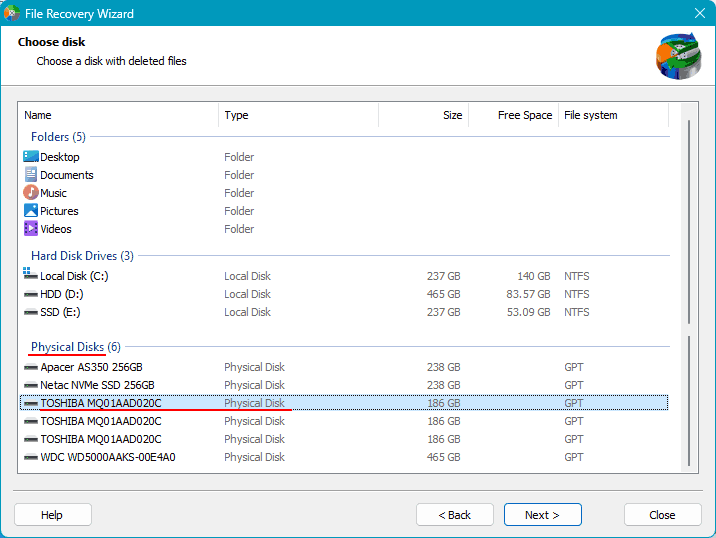Click the 237 GB size of Local Disk (C:)
Viewport: 716px width, 538px height.
coord(443,276)
